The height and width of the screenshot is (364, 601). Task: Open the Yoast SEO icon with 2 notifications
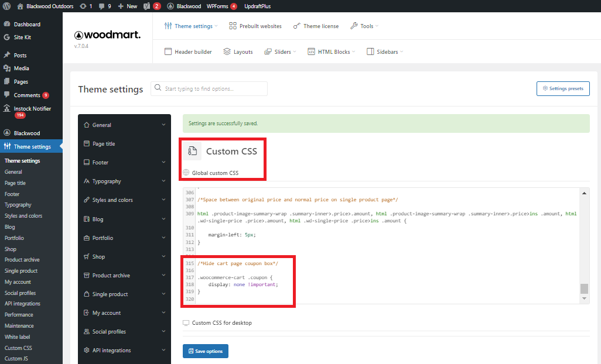coord(152,6)
